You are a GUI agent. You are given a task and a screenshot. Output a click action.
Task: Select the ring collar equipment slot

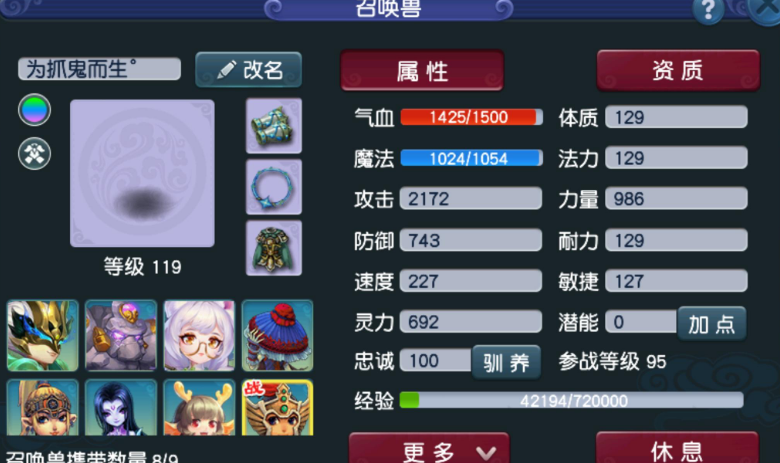(x=274, y=187)
